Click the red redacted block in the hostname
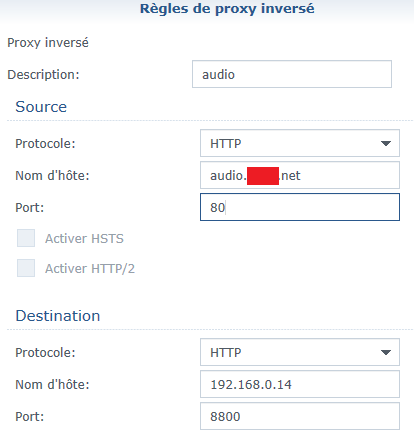The image size is (414, 436). (263, 176)
